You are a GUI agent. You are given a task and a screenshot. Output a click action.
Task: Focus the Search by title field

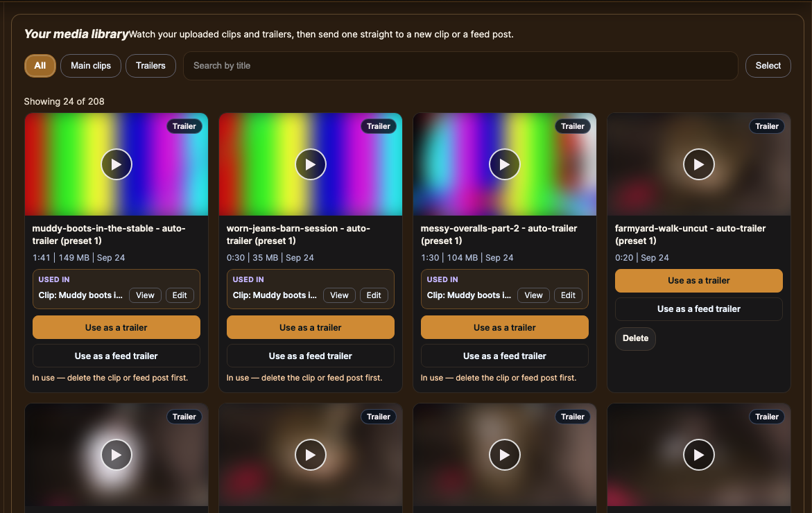coord(460,66)
